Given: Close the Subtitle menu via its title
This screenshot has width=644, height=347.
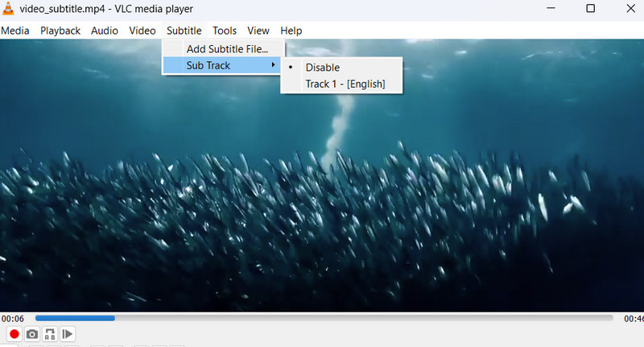Looking at the screenshot, I should coord(184,31).
